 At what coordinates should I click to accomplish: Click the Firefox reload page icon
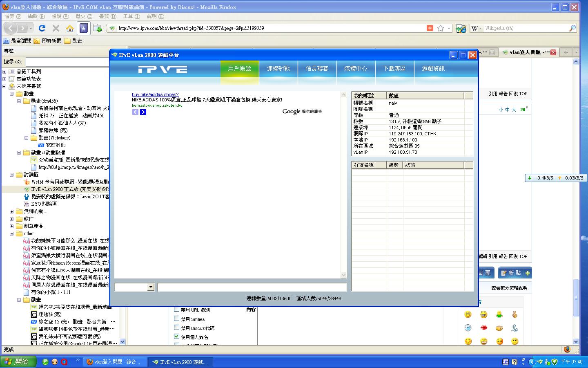click(x=42, y=28)
